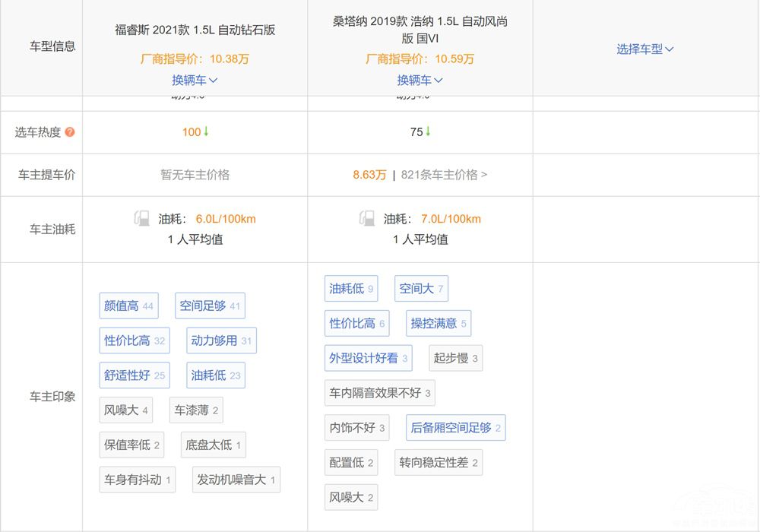Click the 车内隔音效果不好 3 tag
The width and height of the screenshot is (760, 532).
[379, 393]
